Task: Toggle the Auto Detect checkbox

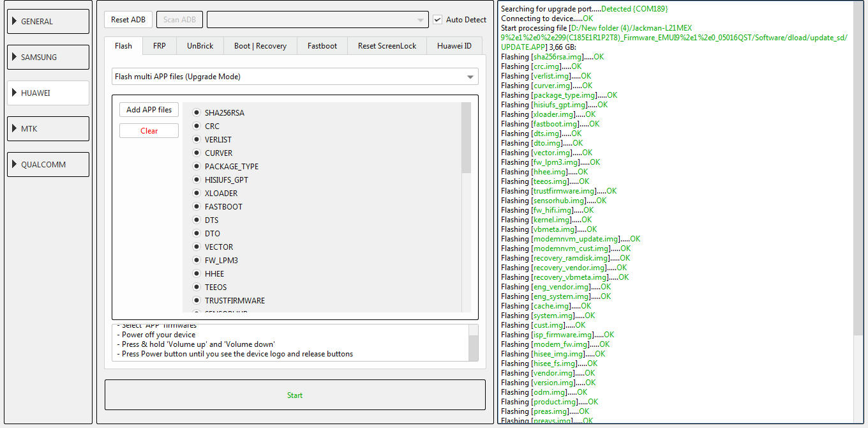Action: click(x=437, y=20)
